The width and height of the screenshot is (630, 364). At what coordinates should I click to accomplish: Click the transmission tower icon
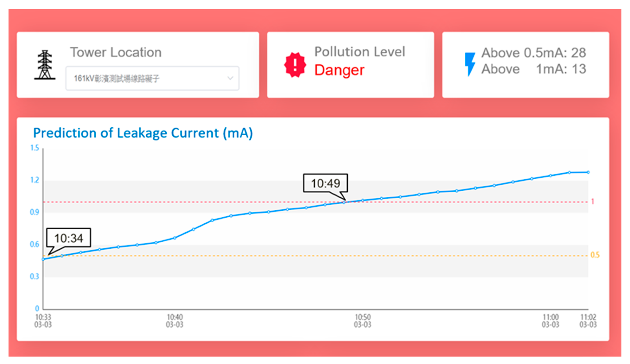click(45, 65)
